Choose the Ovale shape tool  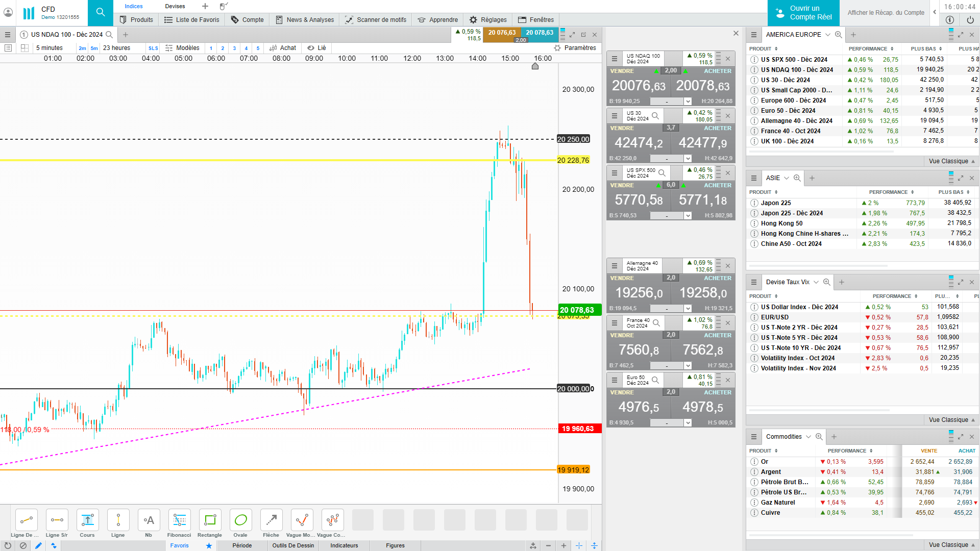240,520
